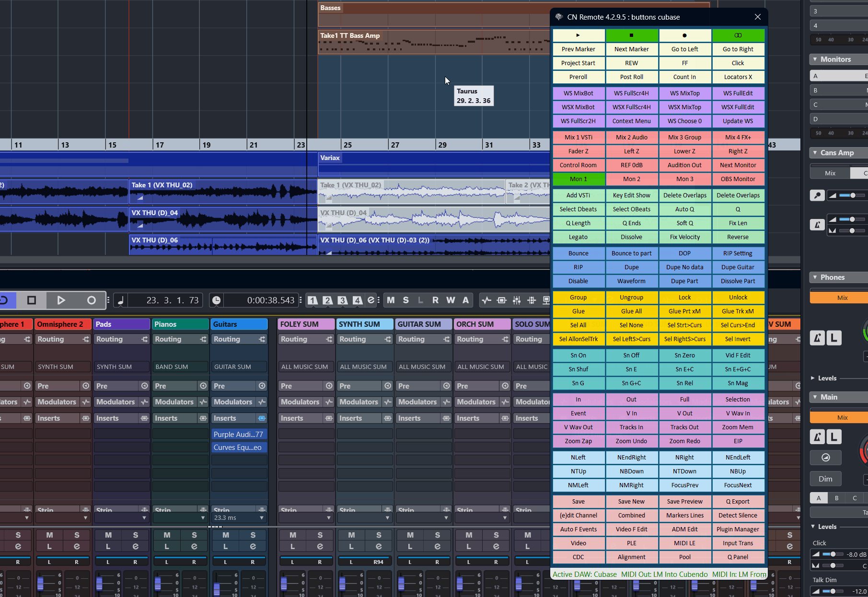Click the Stop transport icon in the Cubase toolbar
The height and width of the screenshot is (597, 868).
[x=32, y=300]
